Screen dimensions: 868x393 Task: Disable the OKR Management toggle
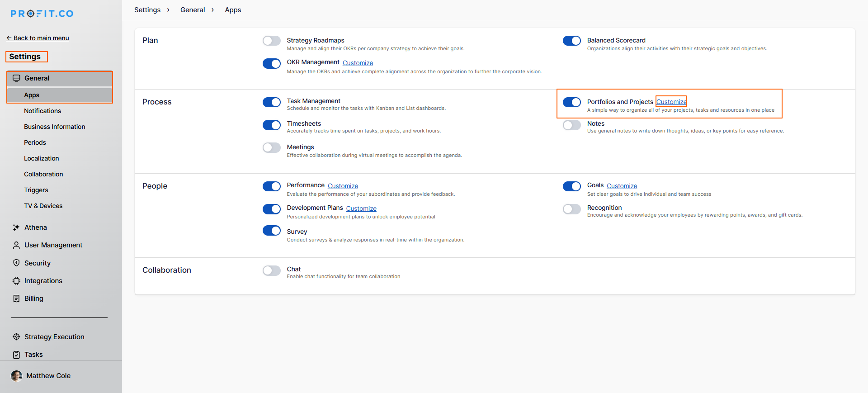[x=272, y=63]
